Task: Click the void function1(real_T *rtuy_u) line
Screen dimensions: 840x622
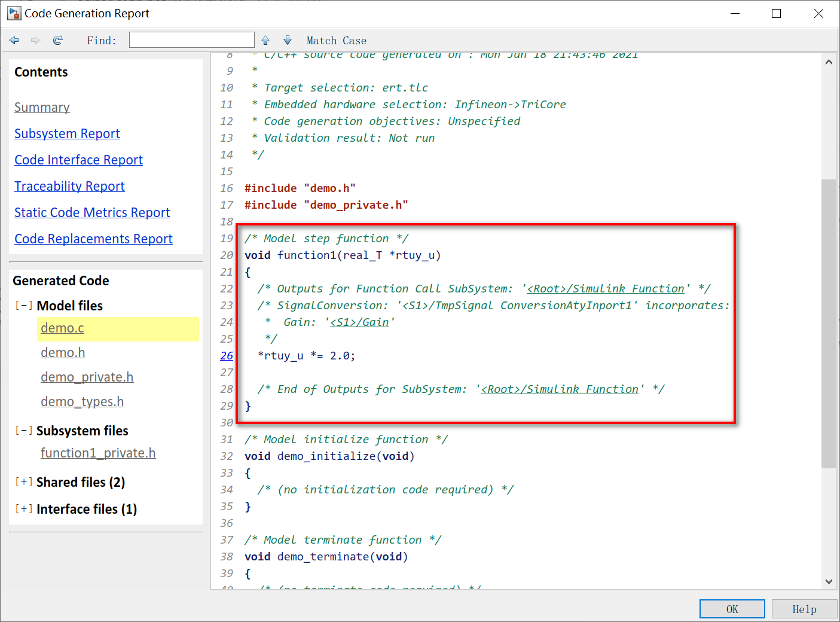Action: coord(343,255)
